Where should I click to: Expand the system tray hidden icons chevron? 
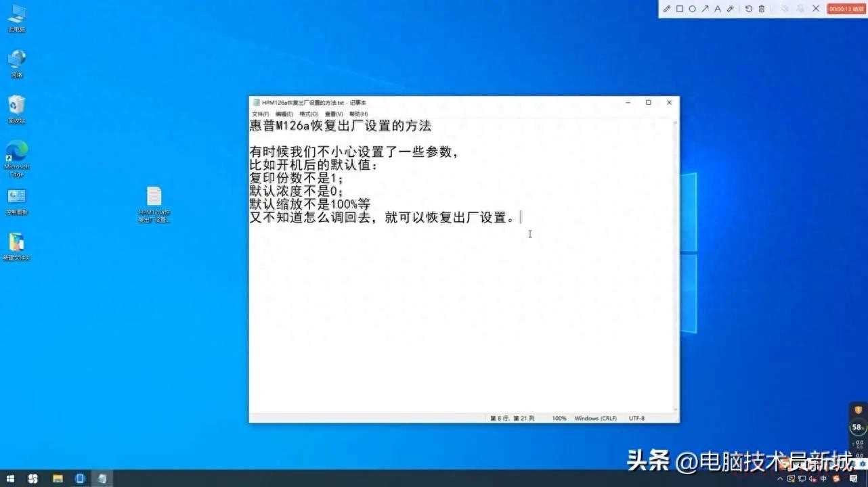[781, 478]
